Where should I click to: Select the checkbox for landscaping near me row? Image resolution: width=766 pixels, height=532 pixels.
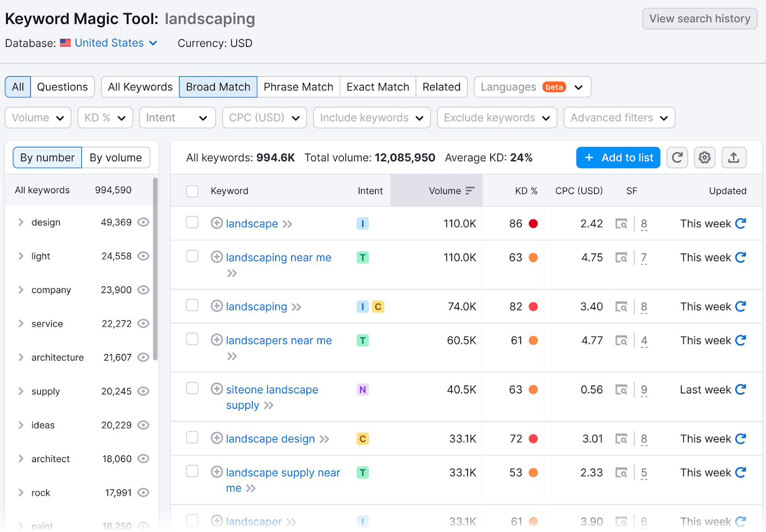pyautogui.click(x=192, y=256)
